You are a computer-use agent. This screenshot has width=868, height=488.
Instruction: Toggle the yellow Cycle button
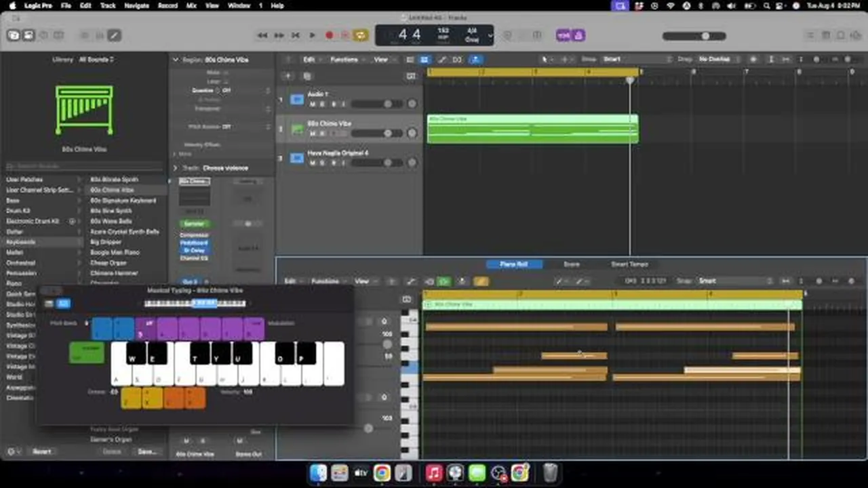tap(361, 35)
